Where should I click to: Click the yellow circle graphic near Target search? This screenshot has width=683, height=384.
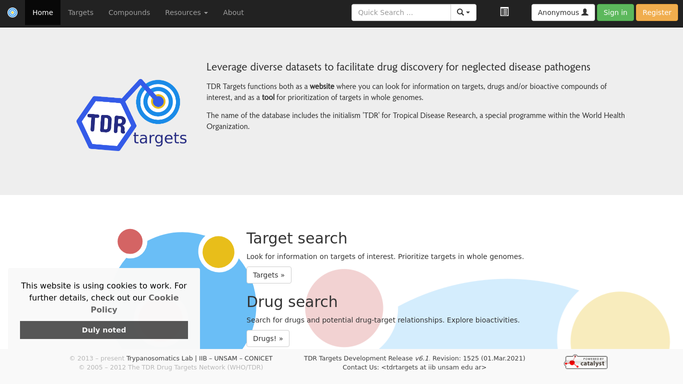(x=218, y=252)
